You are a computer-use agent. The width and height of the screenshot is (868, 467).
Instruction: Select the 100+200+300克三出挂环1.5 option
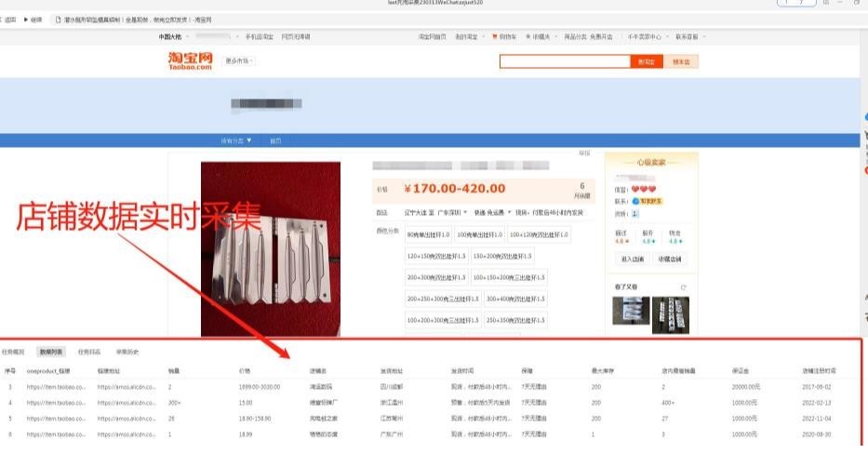(x=443, y=320)
